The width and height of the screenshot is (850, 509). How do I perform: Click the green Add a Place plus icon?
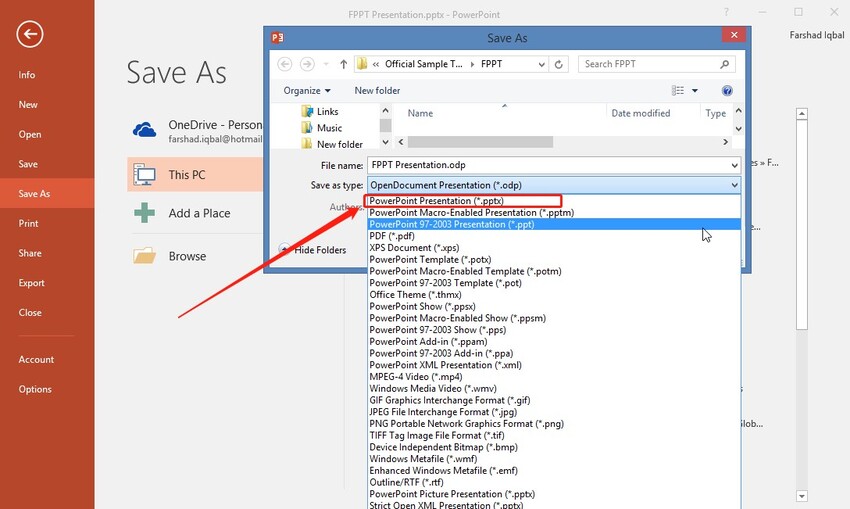144,213
